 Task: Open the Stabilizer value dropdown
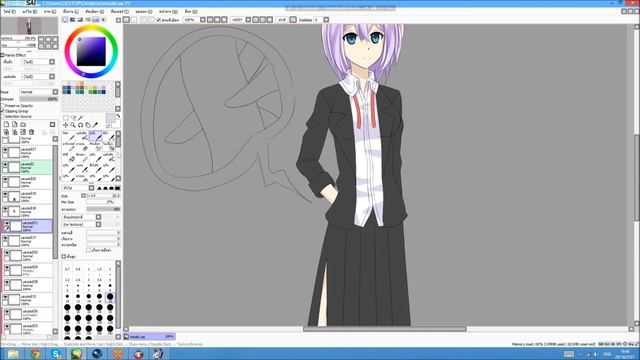point(326,20)
